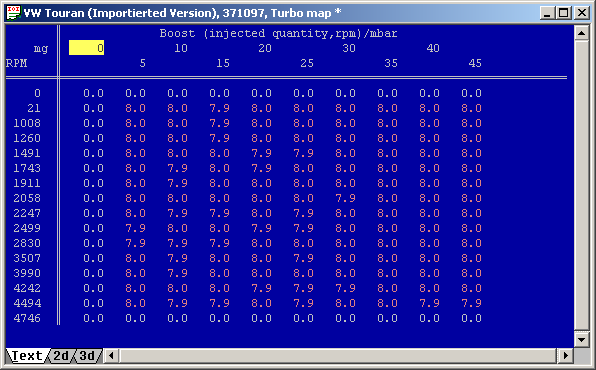Select the 1911 RPM row header
This screenshot has height=370, width=596.
27,183
